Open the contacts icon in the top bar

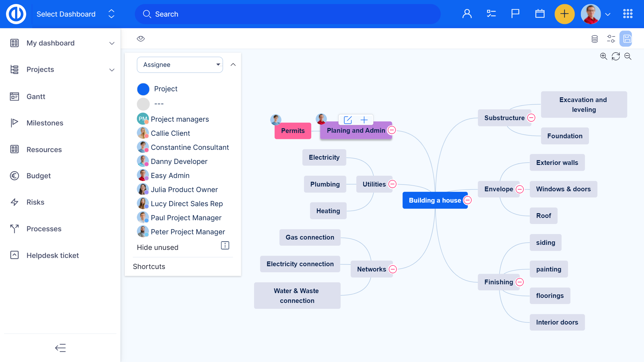coord(467,14)
